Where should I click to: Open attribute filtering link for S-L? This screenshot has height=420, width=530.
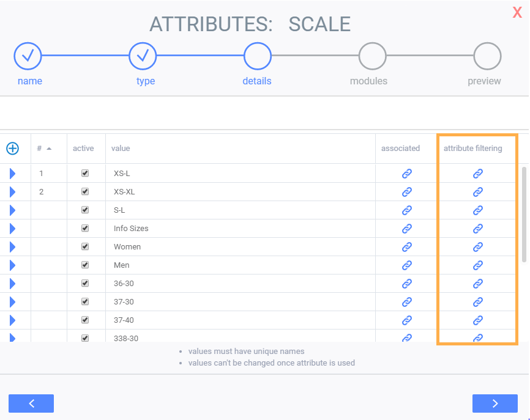pos(478,210)
